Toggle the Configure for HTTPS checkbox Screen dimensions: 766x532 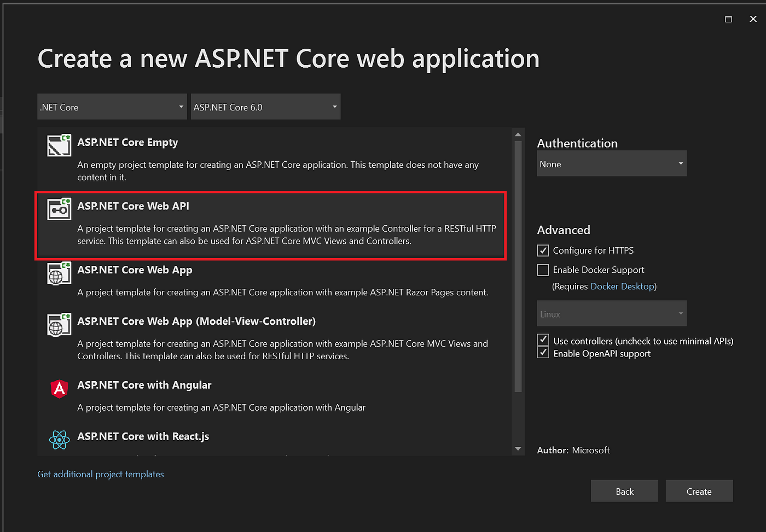point(543,250)
